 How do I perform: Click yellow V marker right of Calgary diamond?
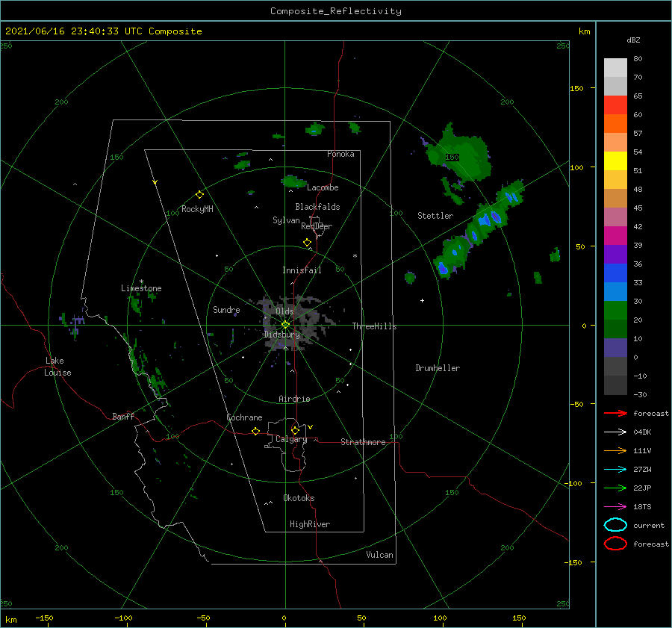(310, 427)
